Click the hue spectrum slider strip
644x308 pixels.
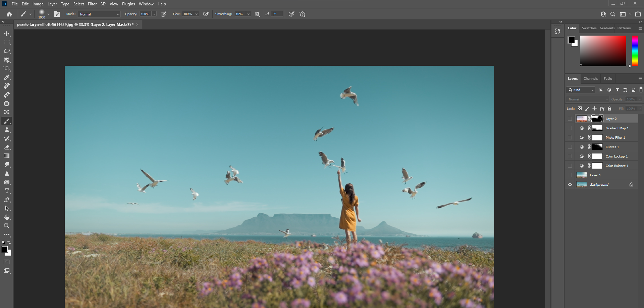tap(635, 50)
